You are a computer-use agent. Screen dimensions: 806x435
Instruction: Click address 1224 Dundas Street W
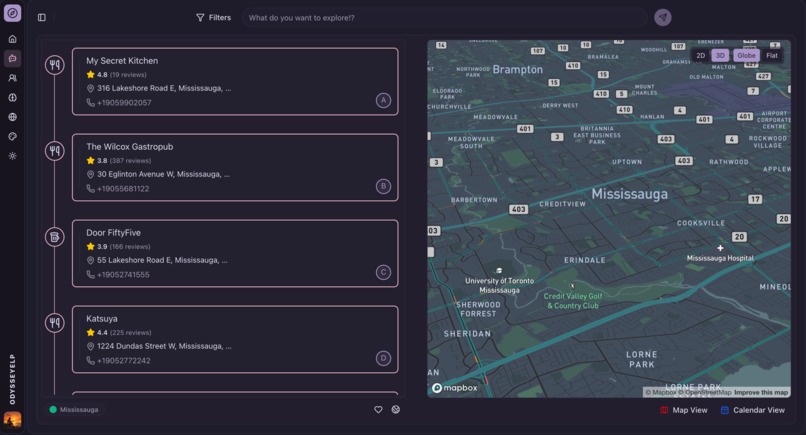164,346
